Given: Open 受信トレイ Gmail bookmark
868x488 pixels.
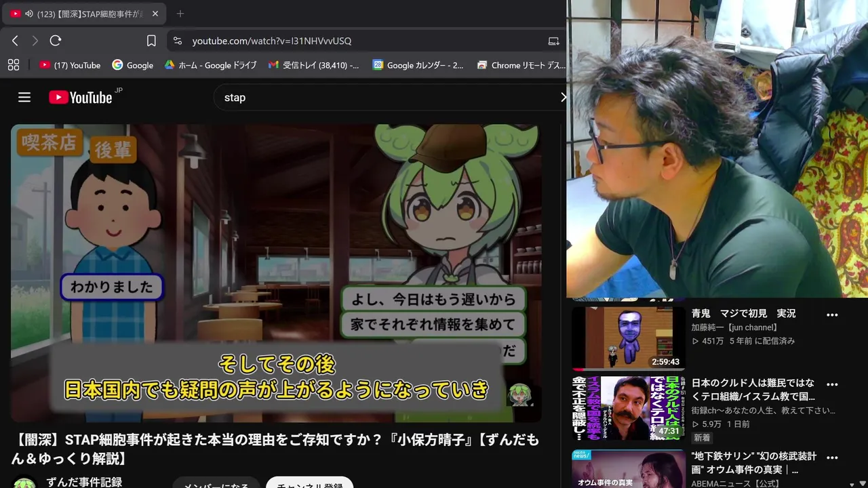Looking at the screenshot, I should tap(314, 65).
